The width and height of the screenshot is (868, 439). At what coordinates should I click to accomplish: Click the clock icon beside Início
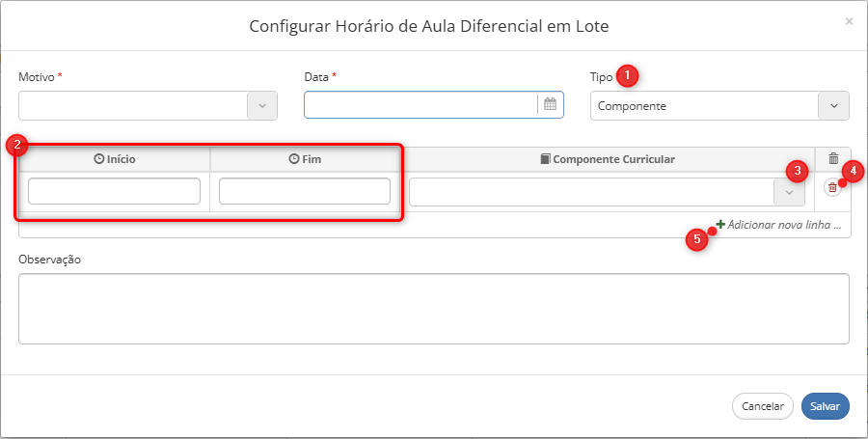(x=99, y=159)
